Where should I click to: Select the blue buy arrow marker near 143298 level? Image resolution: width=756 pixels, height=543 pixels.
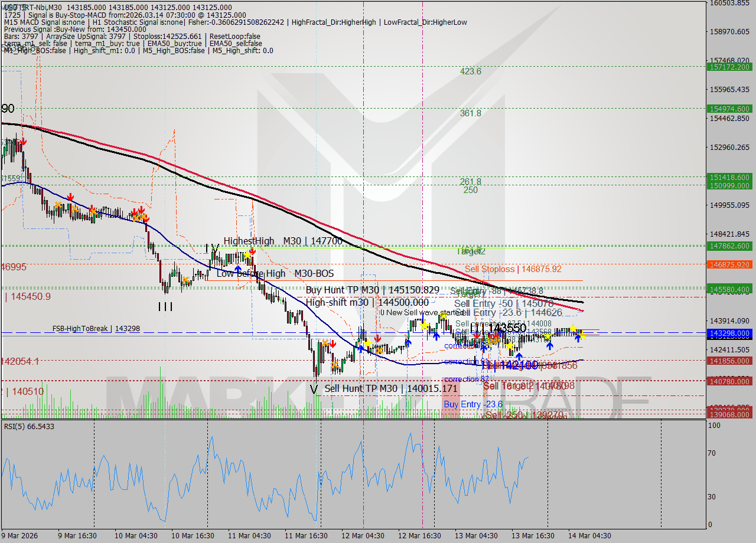(x=578, y=341)
